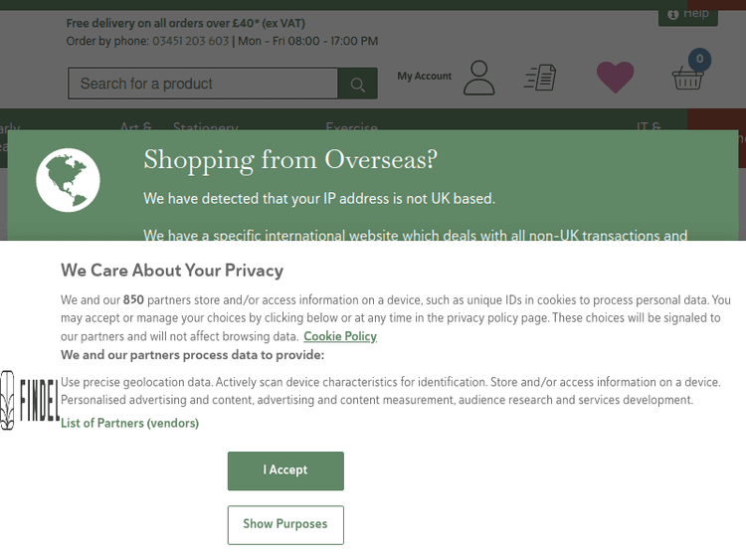Open the Exercise menu category
This screenshot has width=746, height=560.
351,128
